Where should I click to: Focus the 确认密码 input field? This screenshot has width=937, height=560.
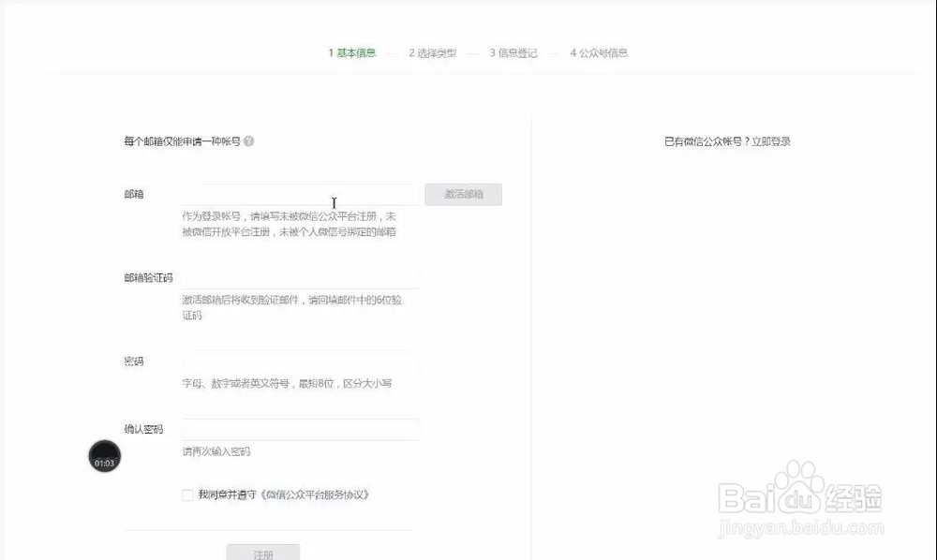302,429
